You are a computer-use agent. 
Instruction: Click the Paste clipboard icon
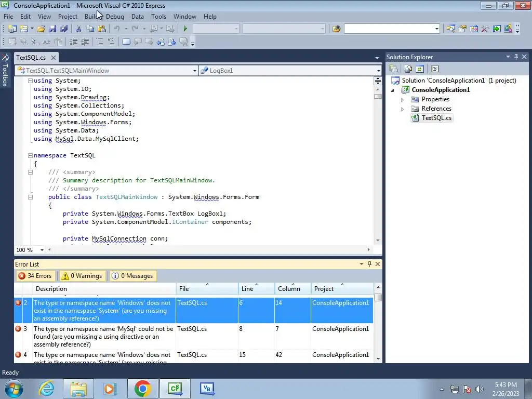[x=101, y=29]
